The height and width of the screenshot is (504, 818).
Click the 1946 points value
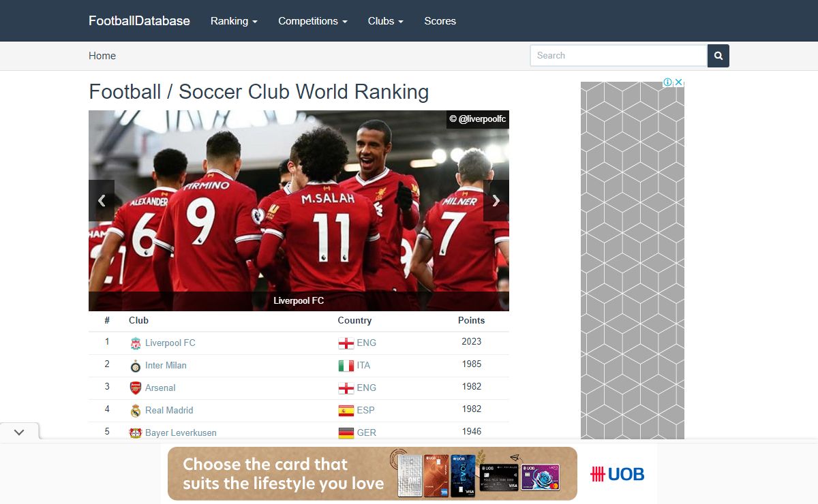point(472,431)
